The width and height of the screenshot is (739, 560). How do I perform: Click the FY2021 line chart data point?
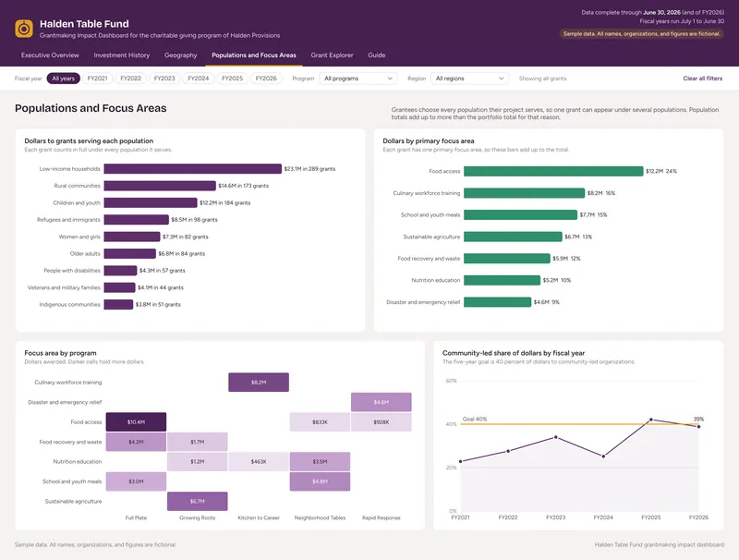[x=460, y=461]
